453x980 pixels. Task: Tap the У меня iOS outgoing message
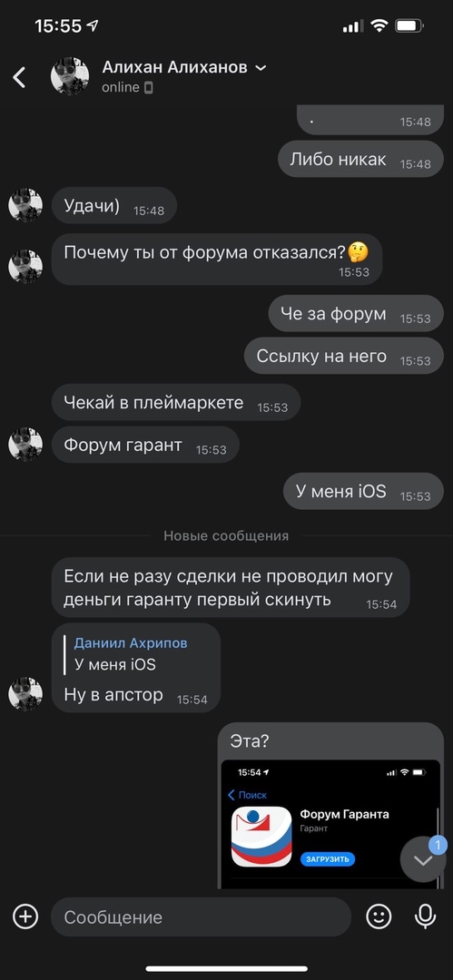tap(363, 491)
